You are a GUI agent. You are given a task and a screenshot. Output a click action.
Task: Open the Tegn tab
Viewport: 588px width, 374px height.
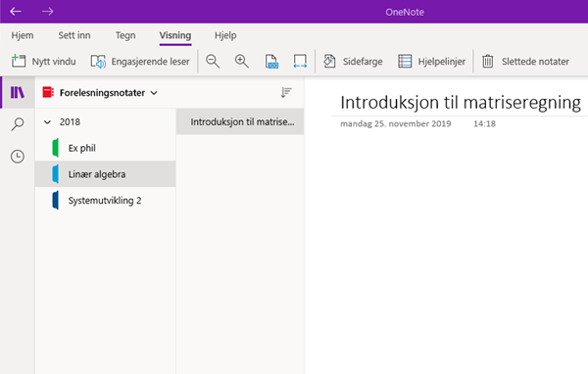tap(125, 35)
